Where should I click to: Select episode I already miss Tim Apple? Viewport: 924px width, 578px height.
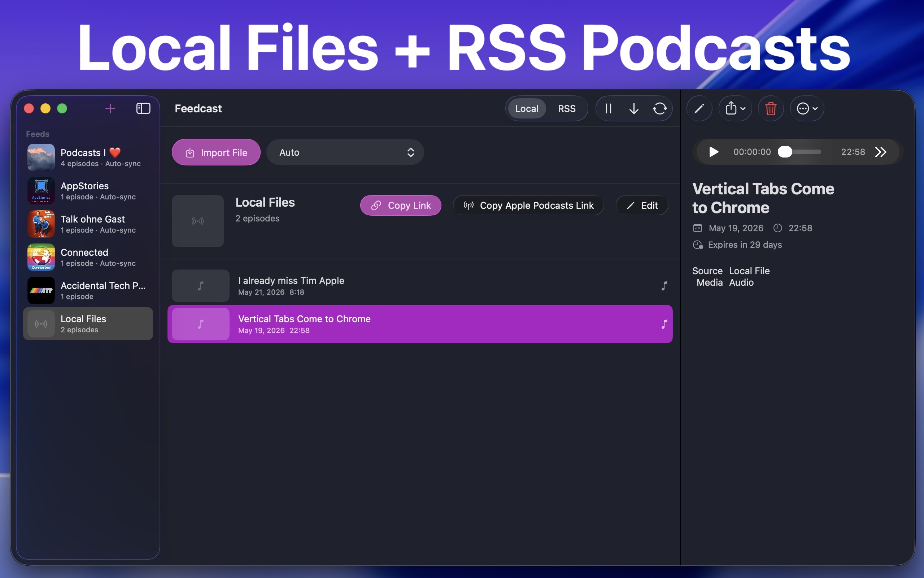click(420, 286)
